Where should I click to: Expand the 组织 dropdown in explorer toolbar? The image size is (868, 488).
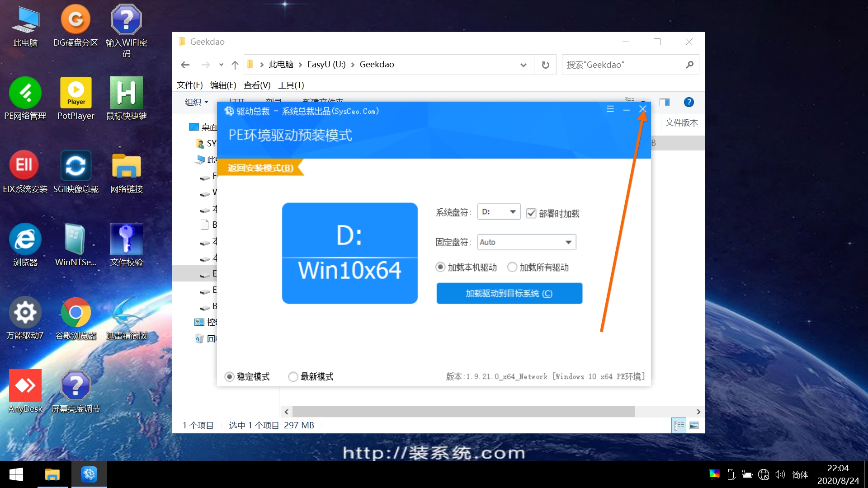tap(197, 102)
